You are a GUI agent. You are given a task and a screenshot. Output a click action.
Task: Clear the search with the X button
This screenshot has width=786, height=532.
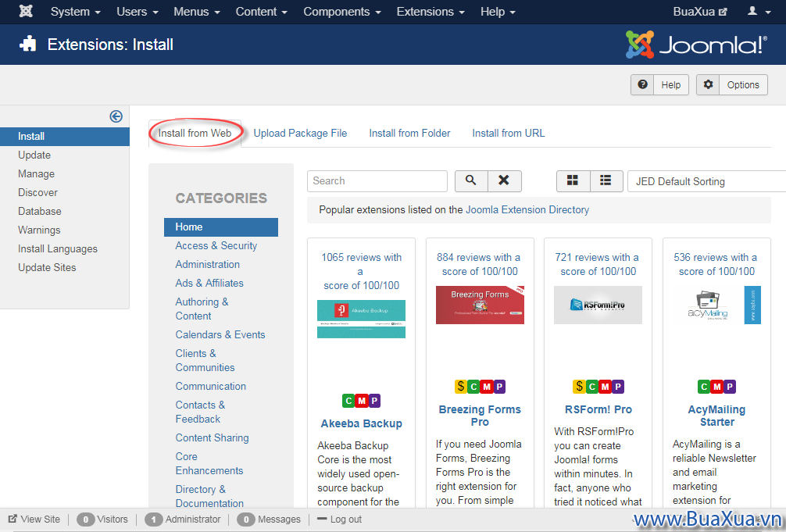(x=504, y=180)
